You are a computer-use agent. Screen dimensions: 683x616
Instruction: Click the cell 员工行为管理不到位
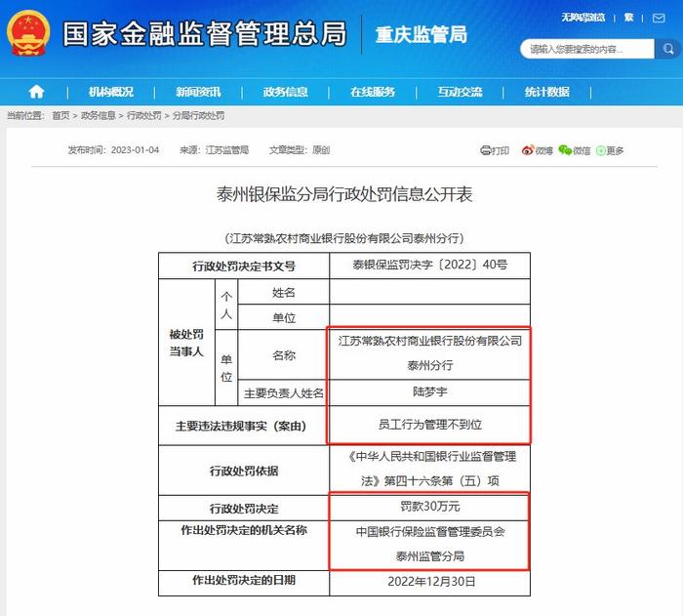pos(430,425)
